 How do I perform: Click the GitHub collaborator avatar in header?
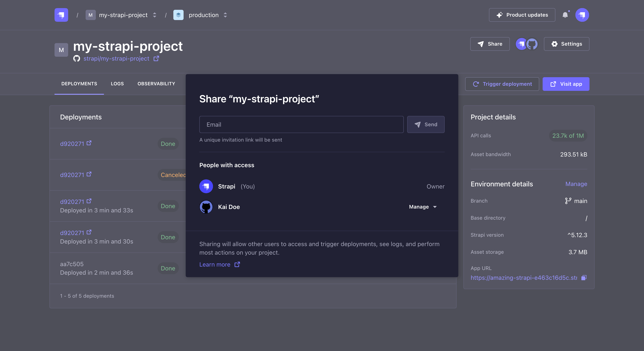532,44
